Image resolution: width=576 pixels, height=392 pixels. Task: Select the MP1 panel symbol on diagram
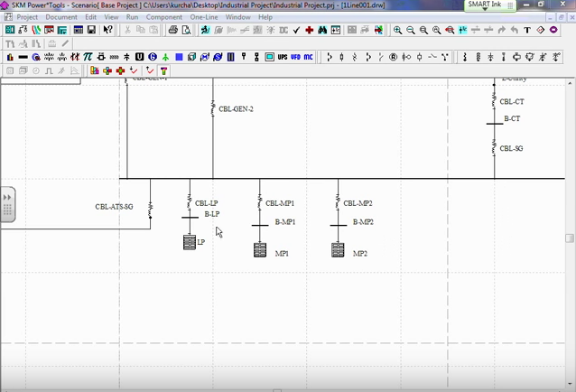pyautogui.click(x=260, y=250)
